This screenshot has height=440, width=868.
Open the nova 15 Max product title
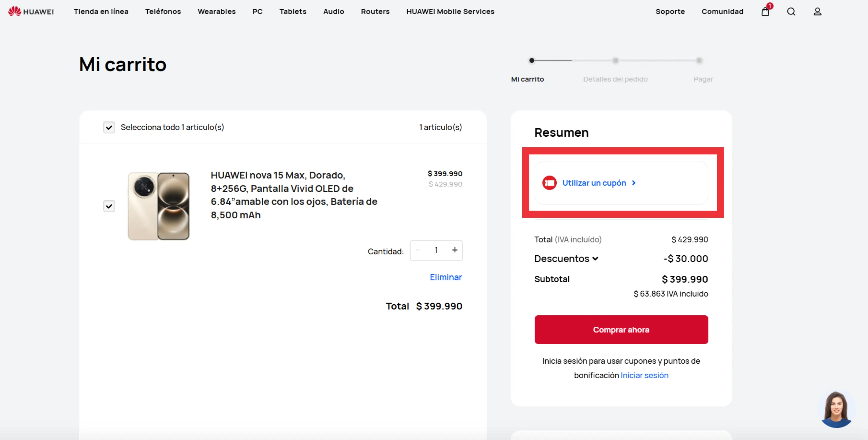[x=294, y=195]
